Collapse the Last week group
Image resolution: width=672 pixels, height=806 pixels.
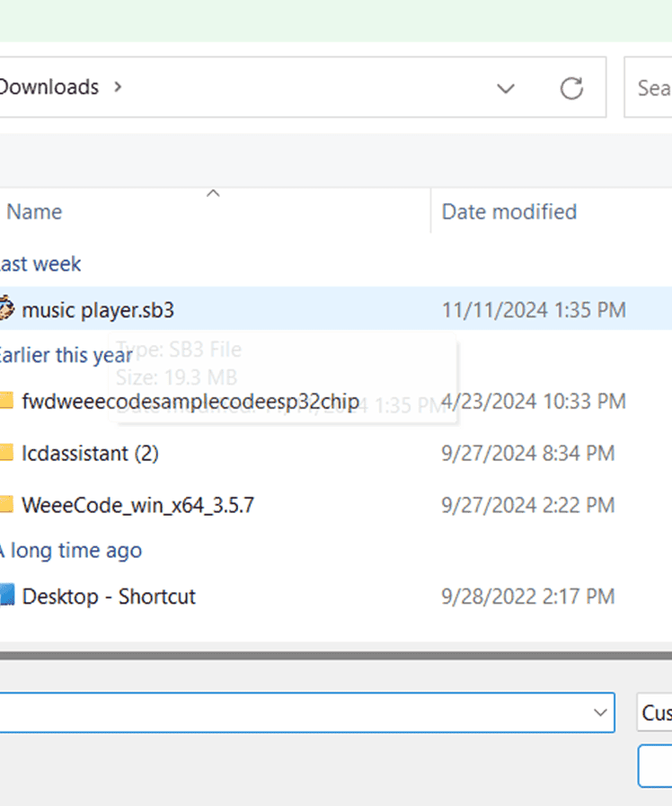click(x=40, y=264)
